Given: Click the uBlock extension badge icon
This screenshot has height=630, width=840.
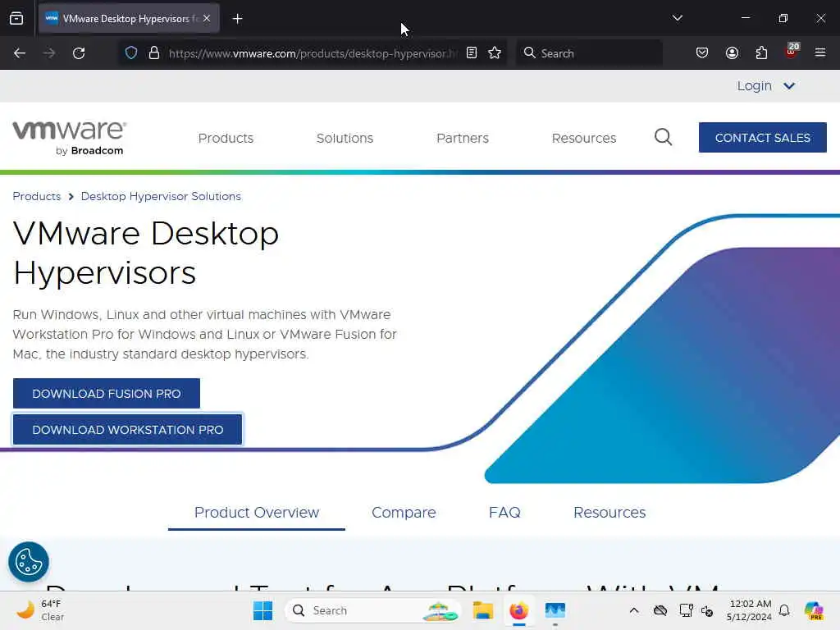Looking at the screenshot, I should point(792,51).
